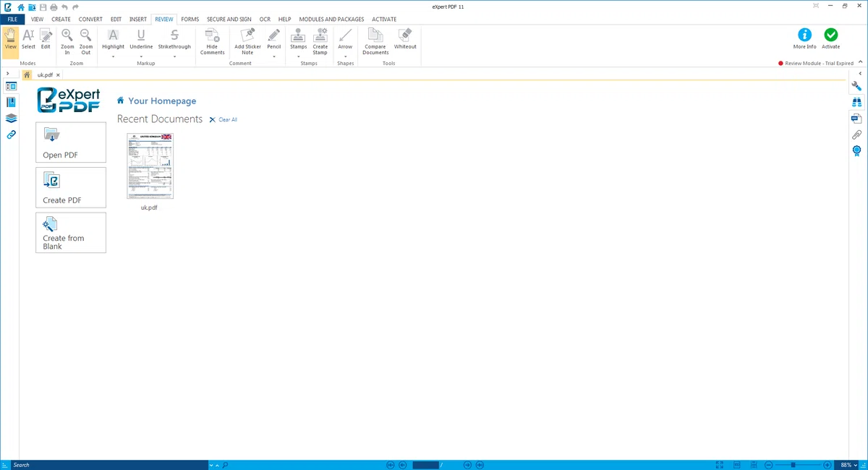Switch to the OCR ribbon tab
Viewport: 868px width, 470px height.
click(x=265, y=19)
